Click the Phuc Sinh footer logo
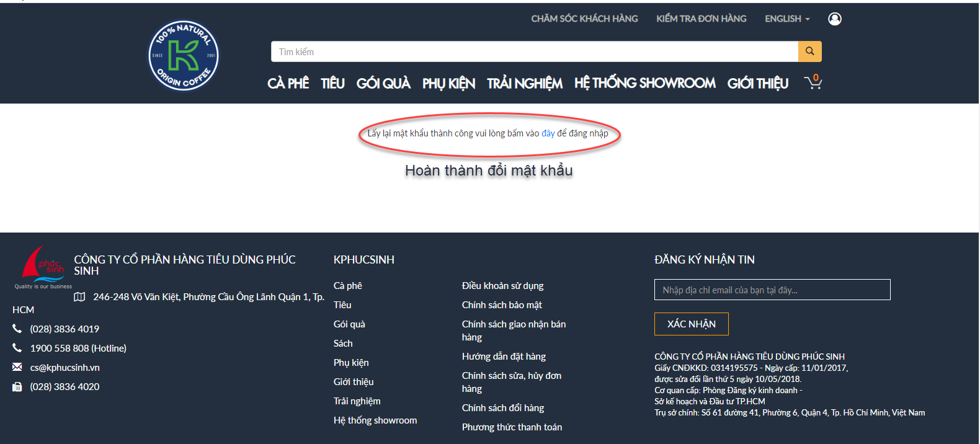 point(43,268)
